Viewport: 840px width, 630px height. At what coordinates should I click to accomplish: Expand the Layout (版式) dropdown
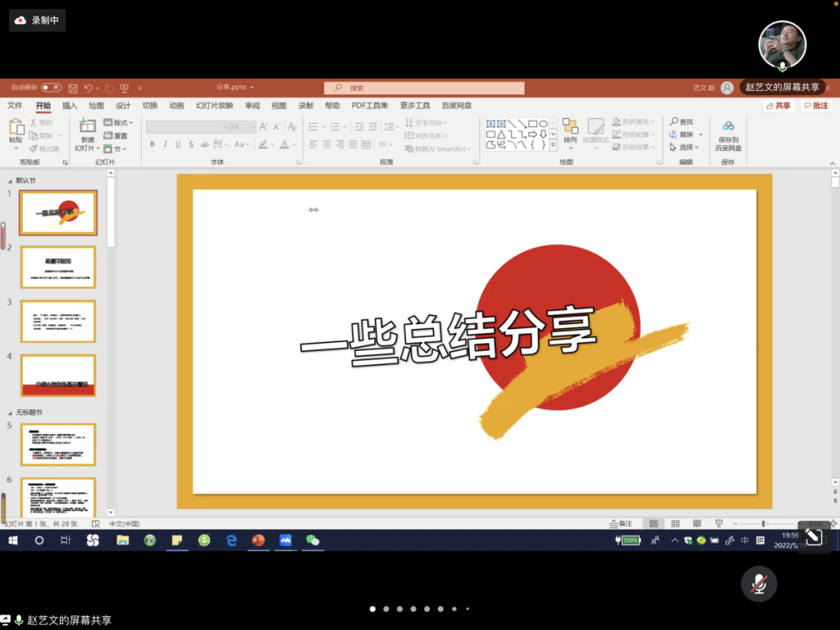click(124, 122)
